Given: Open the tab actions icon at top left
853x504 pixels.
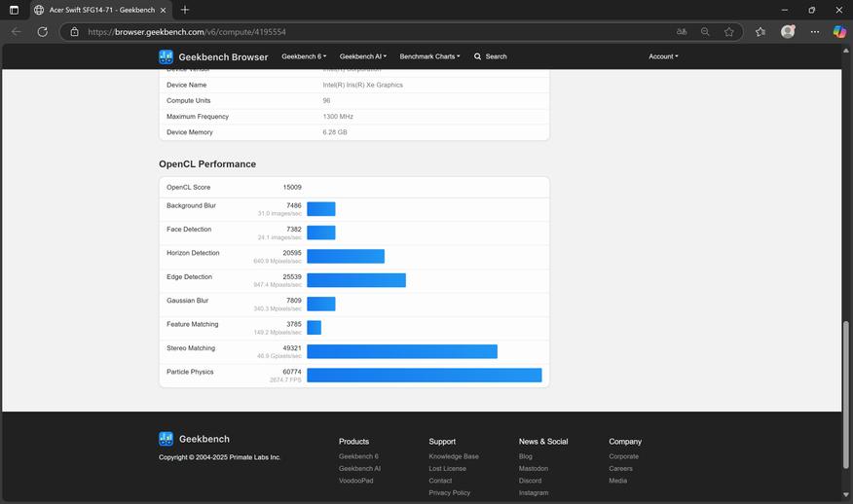Looking at the screenshot, I should (14, 10).
